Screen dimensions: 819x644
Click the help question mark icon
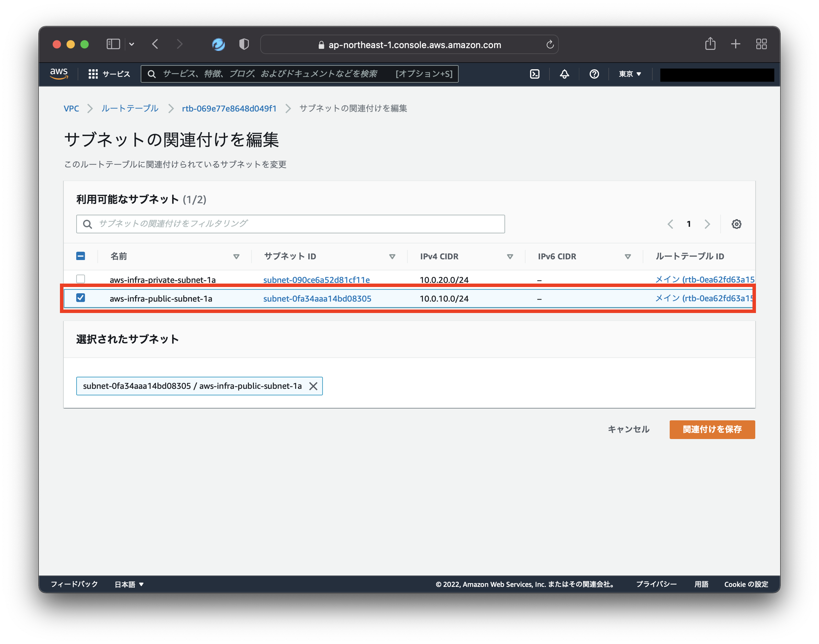594,74
